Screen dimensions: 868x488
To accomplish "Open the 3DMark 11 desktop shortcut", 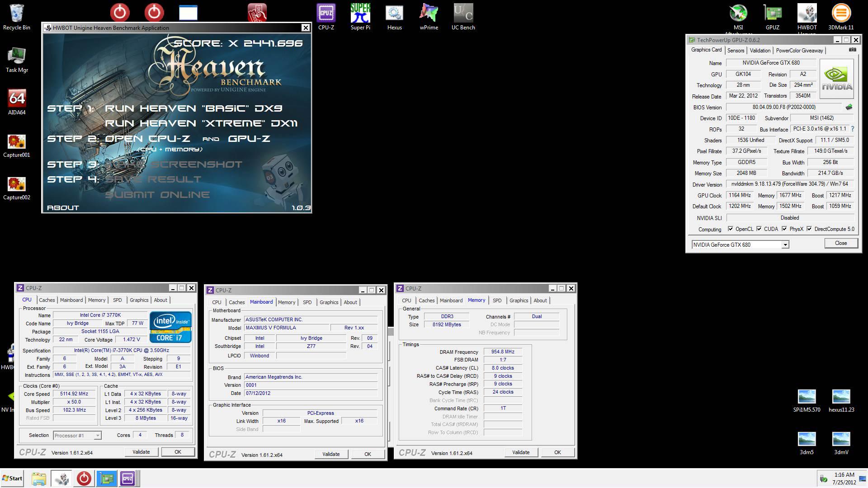I will [841, 17].
